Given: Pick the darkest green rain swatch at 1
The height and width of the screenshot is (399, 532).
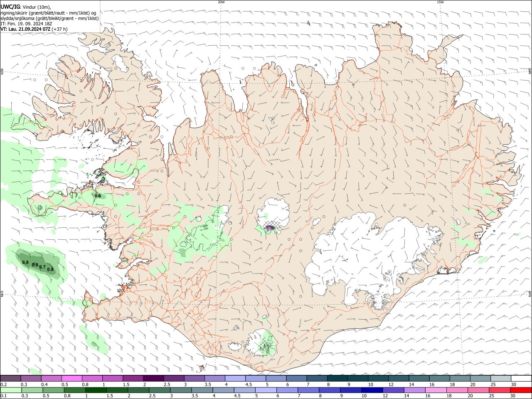Looking at the screenshot, I should click(x=96, y=390).
